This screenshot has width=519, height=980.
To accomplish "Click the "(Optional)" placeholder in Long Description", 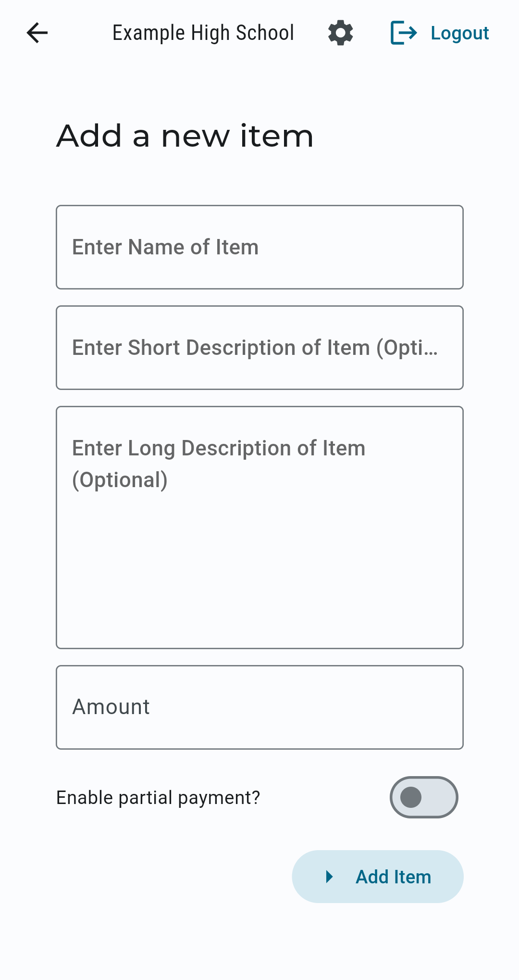I will click(x=120, y=480).
